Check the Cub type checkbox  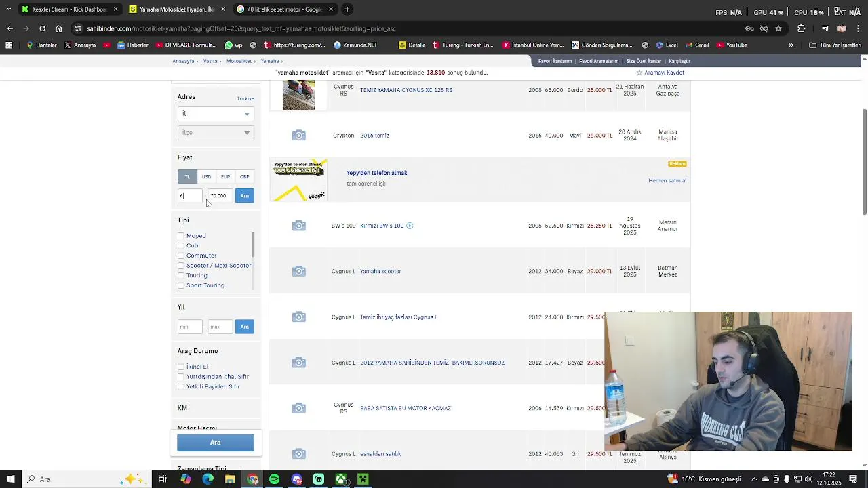tap(181, 246)
